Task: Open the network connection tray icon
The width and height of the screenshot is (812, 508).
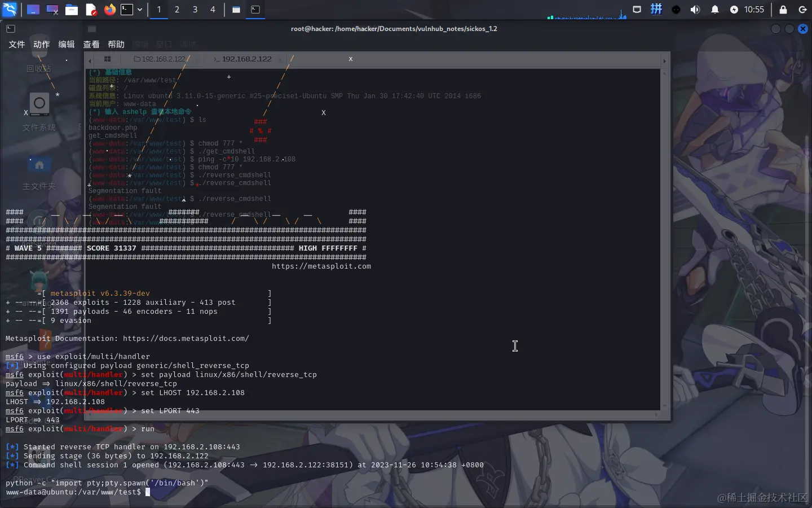Action: click(637, 10)
